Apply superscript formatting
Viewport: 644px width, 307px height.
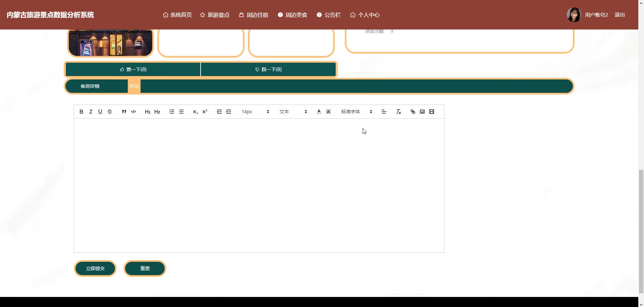pyautogui.click(x=205, y=112)
